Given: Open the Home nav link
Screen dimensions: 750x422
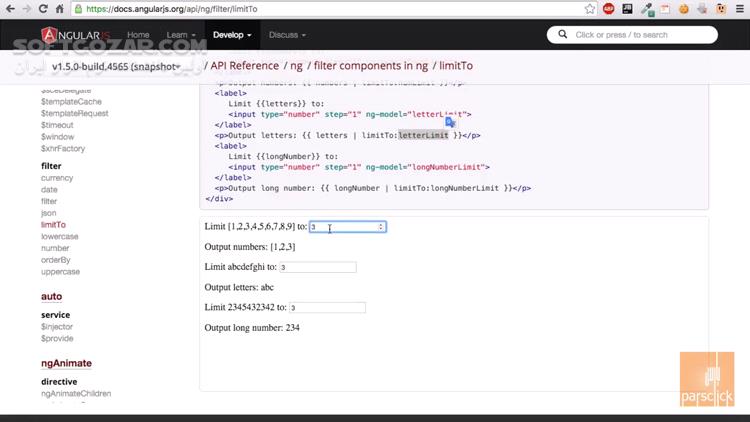Looking at the screenshot, I should tap(138, 35).
